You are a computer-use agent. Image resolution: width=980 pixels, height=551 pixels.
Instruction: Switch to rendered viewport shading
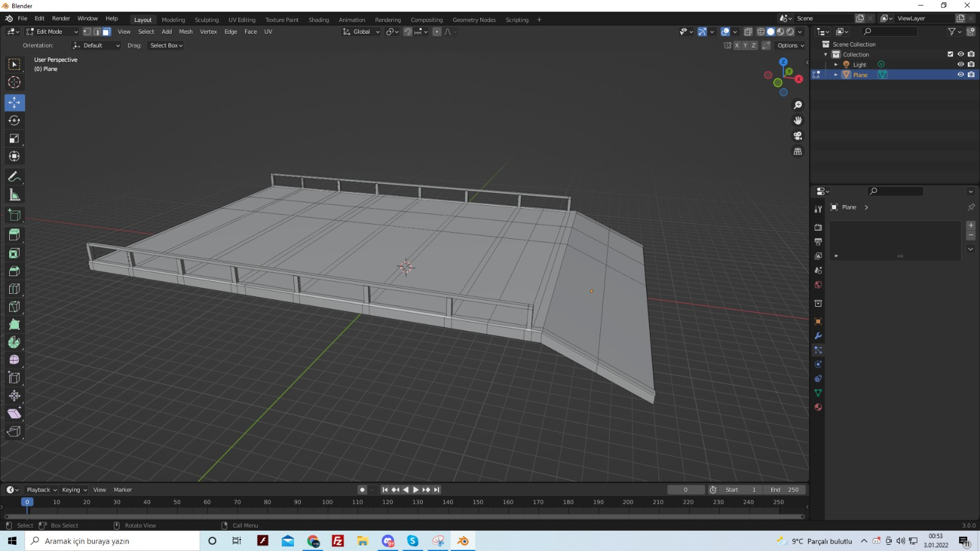click(x=790, y=32)
